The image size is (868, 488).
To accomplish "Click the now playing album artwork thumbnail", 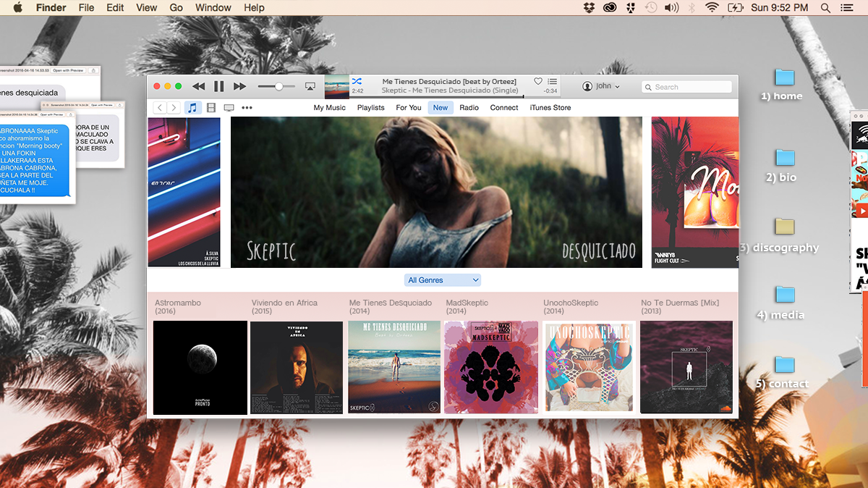I will pyautogui.click(x=336, y=86).
